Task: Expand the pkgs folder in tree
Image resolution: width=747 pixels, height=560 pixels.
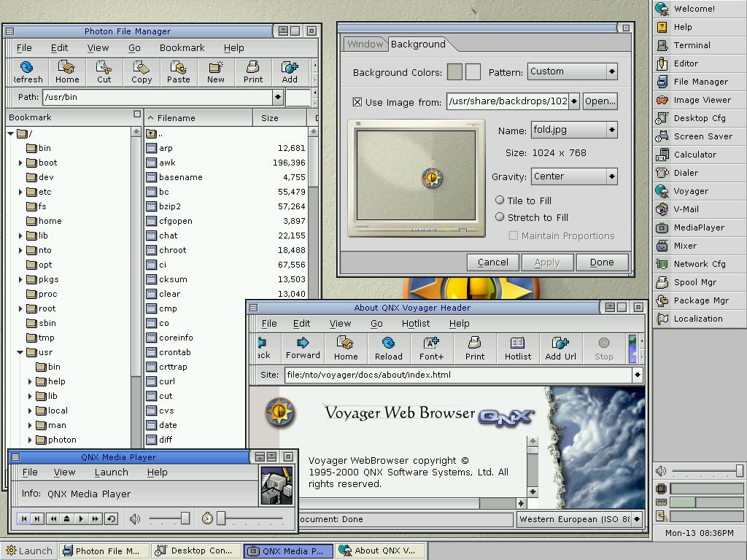Action: 20,279
